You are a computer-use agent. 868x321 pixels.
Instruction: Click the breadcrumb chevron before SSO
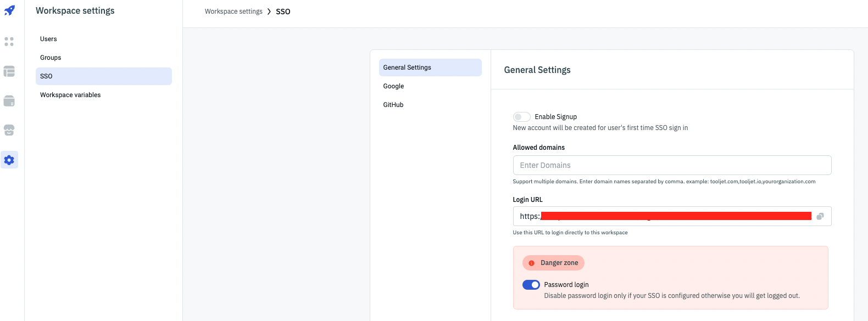point(269,12)
